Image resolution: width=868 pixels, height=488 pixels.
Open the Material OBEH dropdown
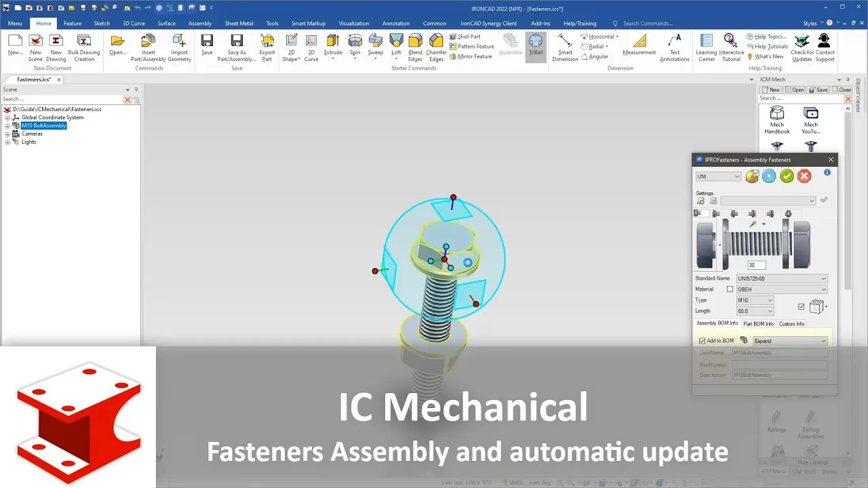pos(782,289)
